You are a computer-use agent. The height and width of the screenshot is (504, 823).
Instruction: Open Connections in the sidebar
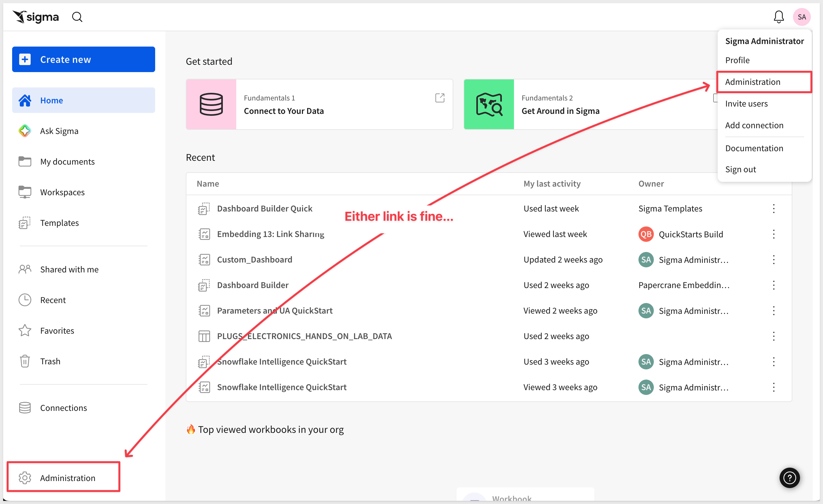[63, 408]
